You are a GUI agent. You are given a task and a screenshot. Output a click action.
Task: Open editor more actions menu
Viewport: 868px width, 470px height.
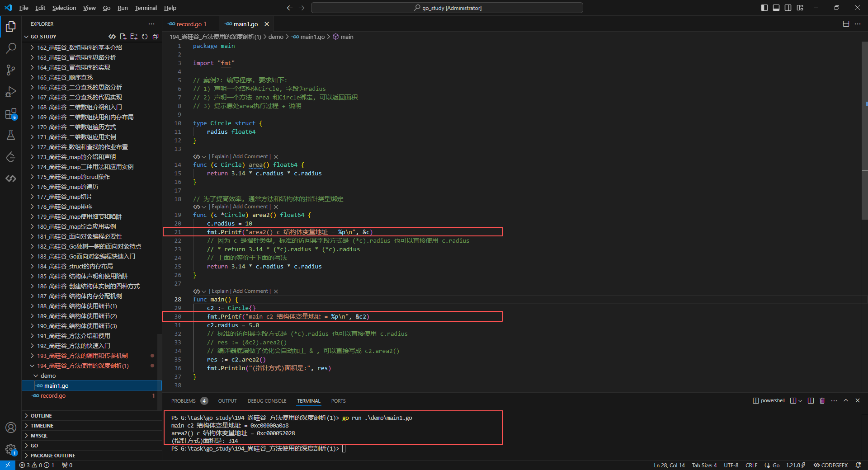coord(858,24)
